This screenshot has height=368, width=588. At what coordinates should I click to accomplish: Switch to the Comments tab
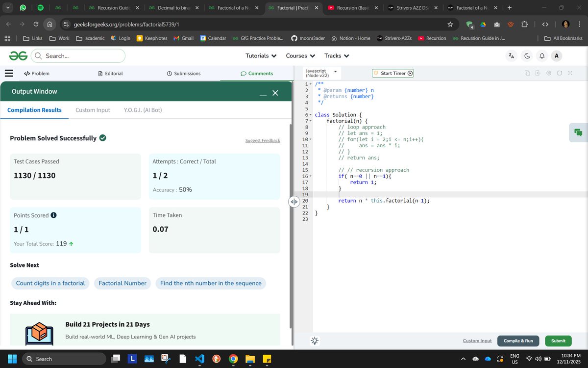(257, 73)
